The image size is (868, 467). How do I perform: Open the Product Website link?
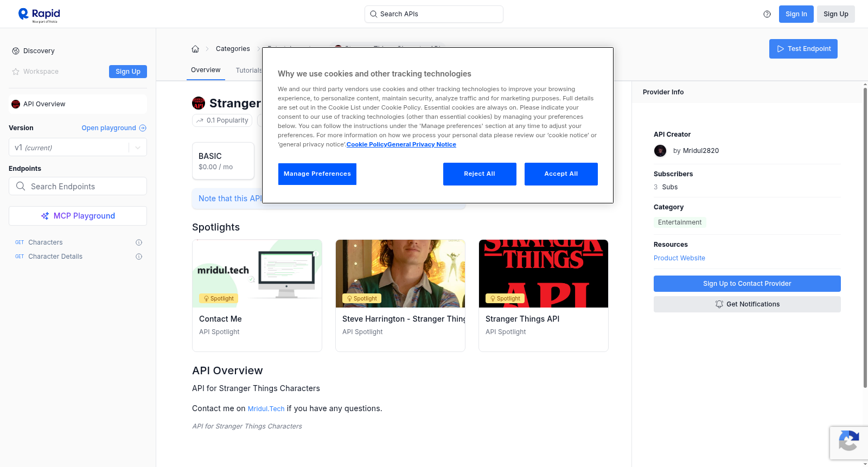click(x=679, y=258)
